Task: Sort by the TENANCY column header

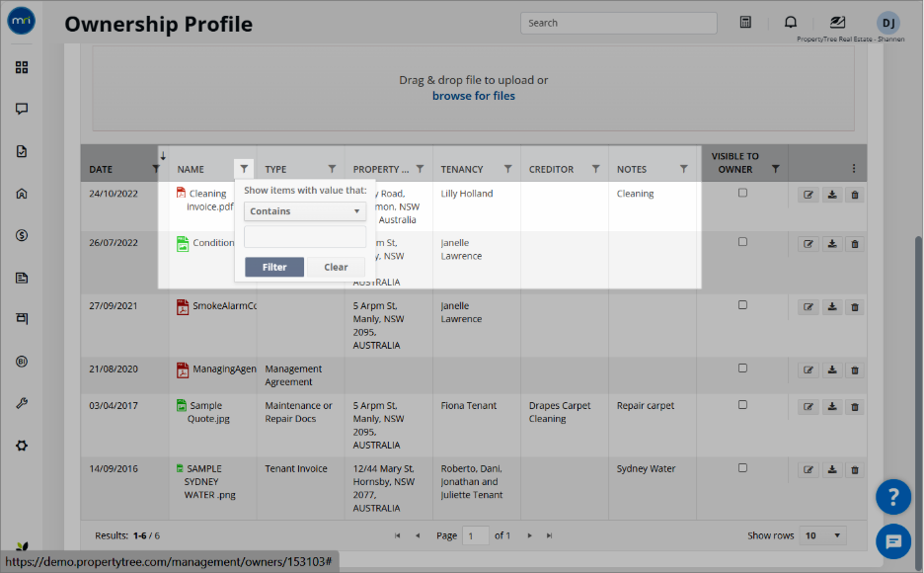Action: click(461, 169)
